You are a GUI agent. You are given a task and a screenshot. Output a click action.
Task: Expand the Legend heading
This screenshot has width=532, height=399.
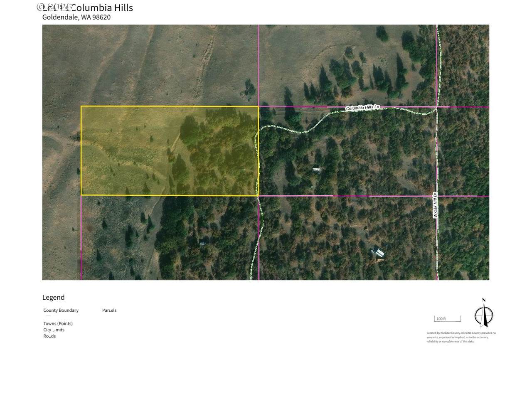(53, 297)
